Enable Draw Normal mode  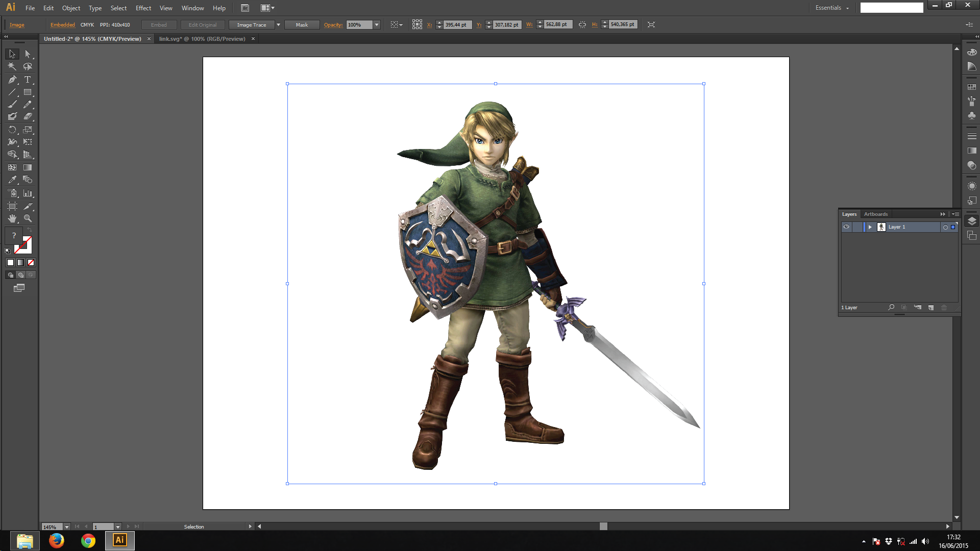point(11,275)
